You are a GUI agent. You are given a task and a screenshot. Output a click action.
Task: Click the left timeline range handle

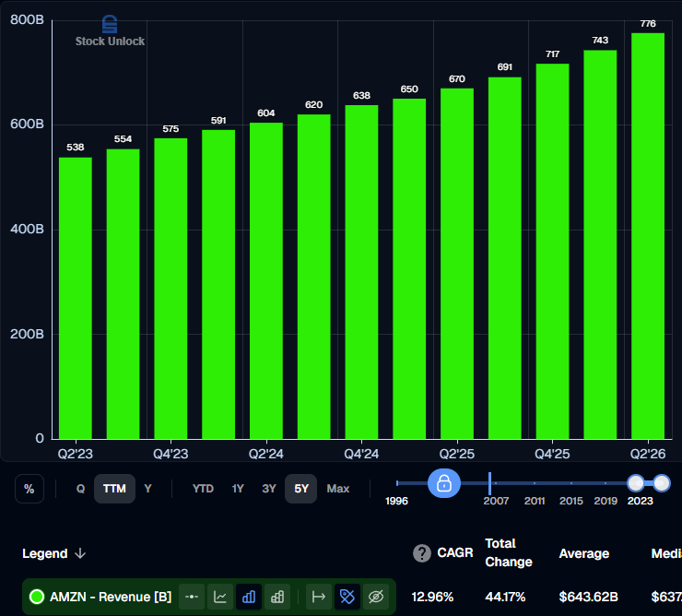(x=636, y=483)
